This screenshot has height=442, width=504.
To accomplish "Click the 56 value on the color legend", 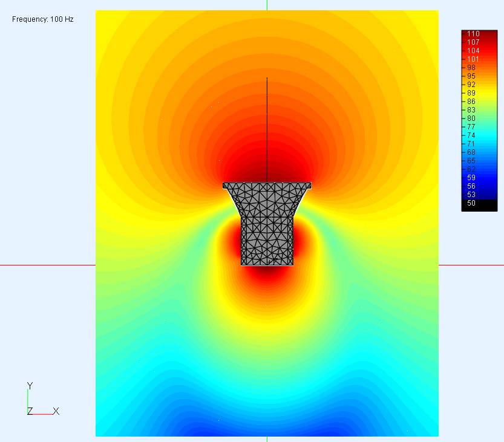I will pos(471,186).
